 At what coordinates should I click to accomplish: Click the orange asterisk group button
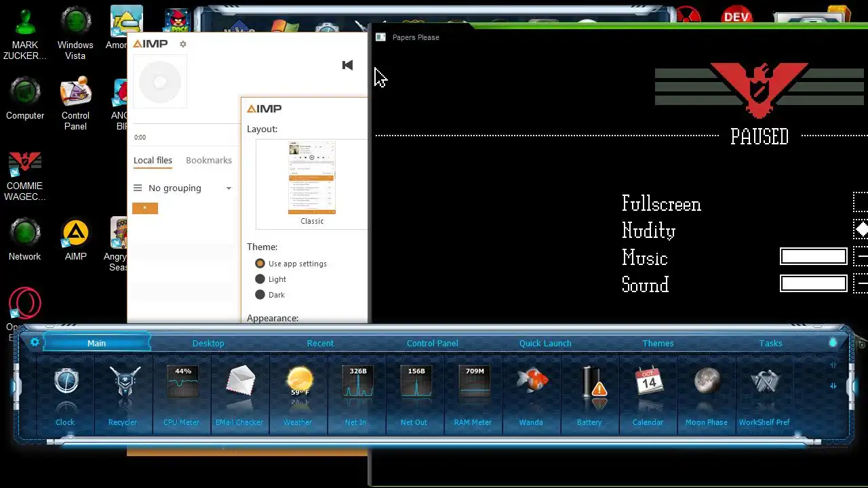(x=145, y=208)
